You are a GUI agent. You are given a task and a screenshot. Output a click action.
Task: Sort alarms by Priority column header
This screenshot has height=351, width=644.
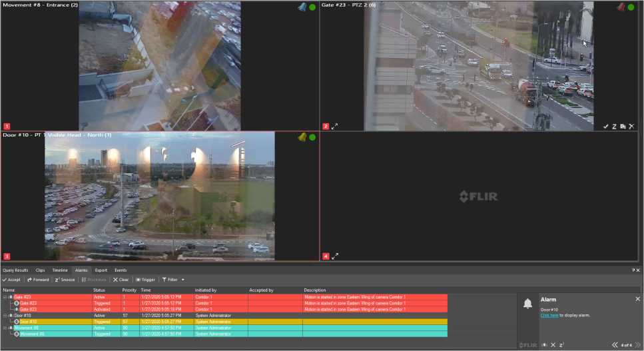(129, 290)
